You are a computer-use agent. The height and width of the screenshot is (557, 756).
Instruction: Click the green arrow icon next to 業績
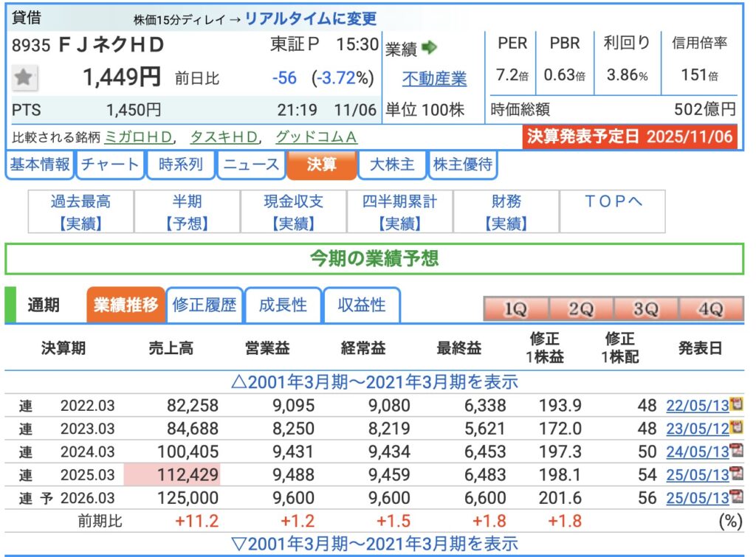pos(430,48)
